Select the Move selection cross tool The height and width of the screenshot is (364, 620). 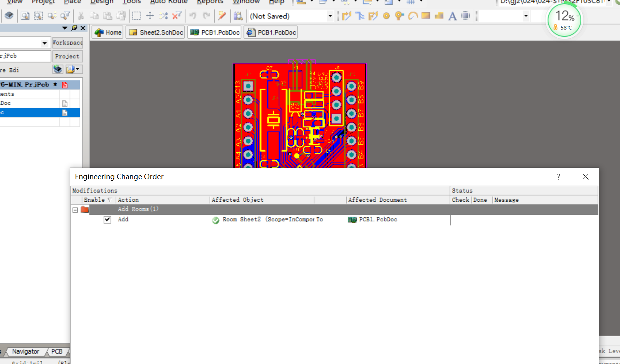[x=150, y=16]
